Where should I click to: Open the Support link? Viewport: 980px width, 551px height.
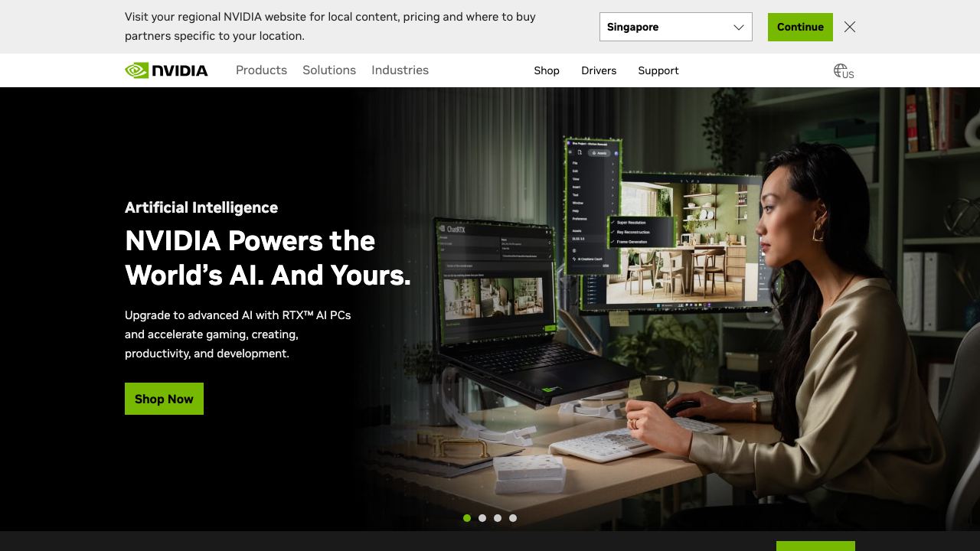coord(658,70)
